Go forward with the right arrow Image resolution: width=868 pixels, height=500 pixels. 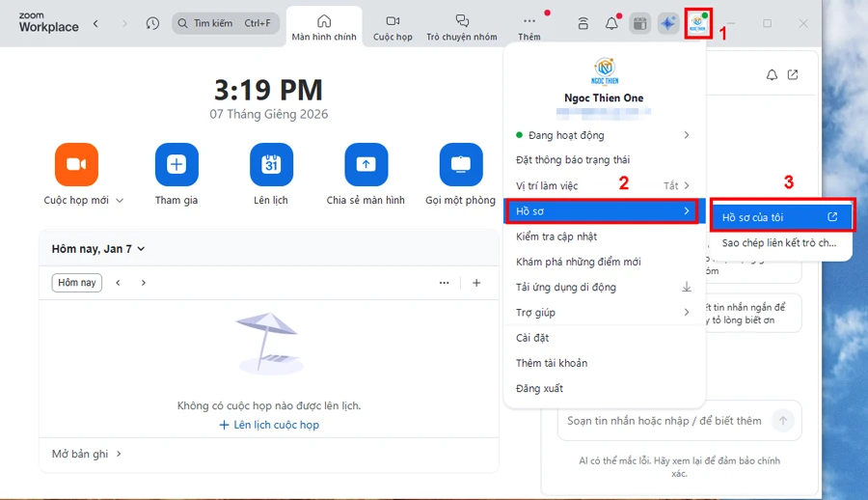[x=124, y=23]
